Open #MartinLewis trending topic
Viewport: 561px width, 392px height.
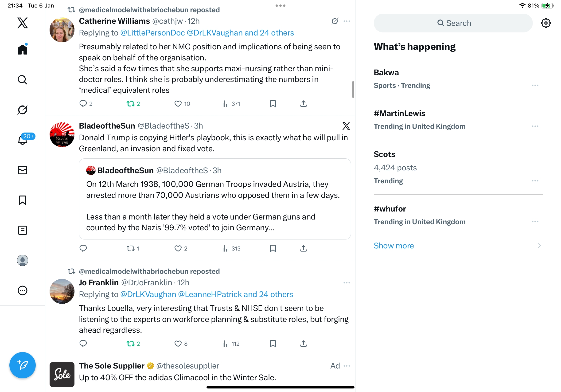399,114
